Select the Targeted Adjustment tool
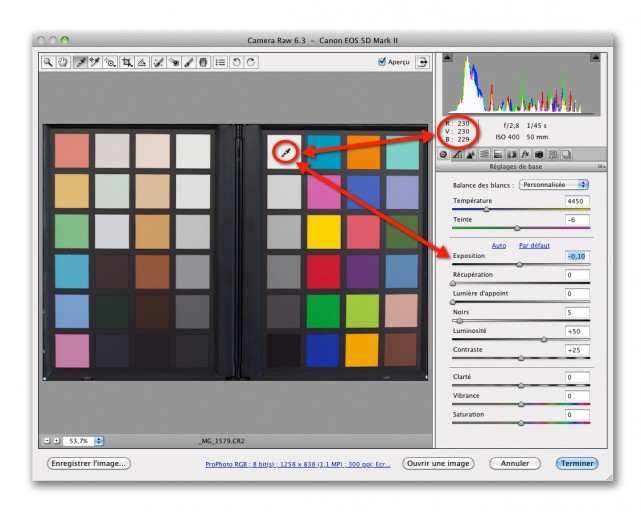Viewport: 641px width, 512px height. [x=110, y=62]
